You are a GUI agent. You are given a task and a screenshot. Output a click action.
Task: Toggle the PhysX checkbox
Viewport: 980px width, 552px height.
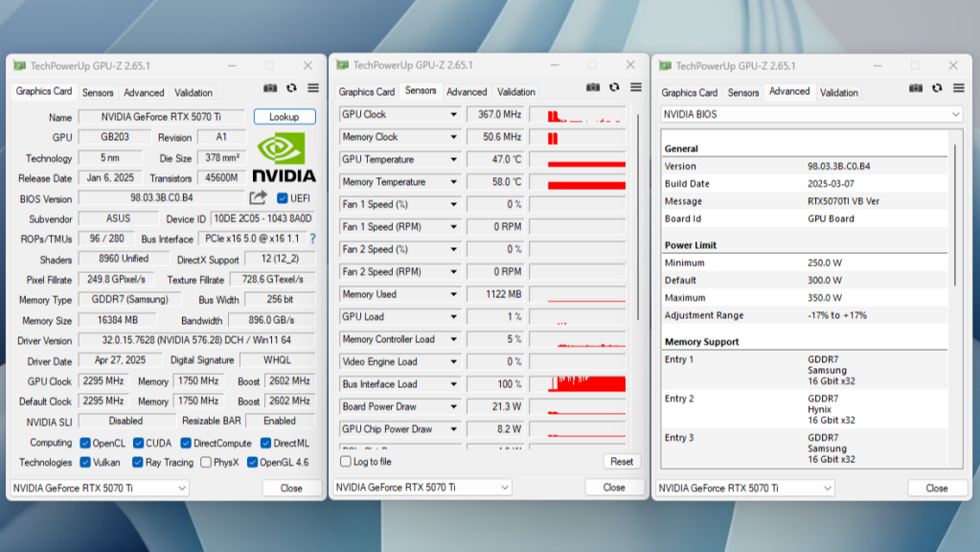coord(206,463)
